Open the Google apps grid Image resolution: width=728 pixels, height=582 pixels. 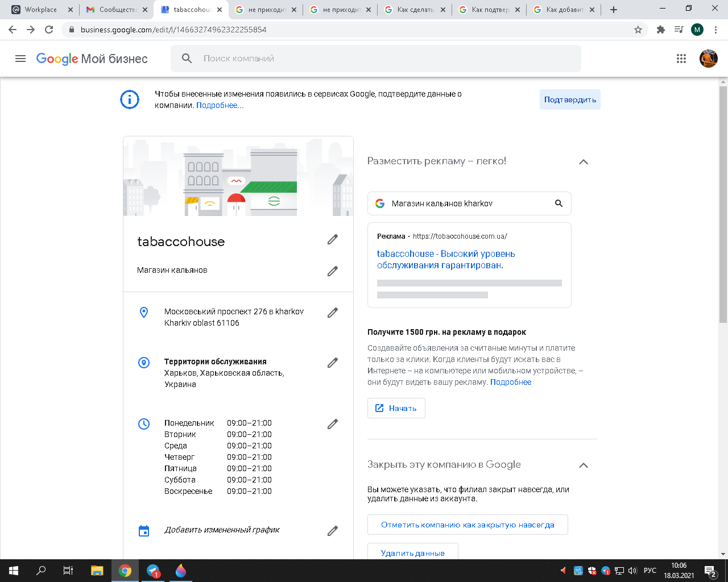[681, 59]
